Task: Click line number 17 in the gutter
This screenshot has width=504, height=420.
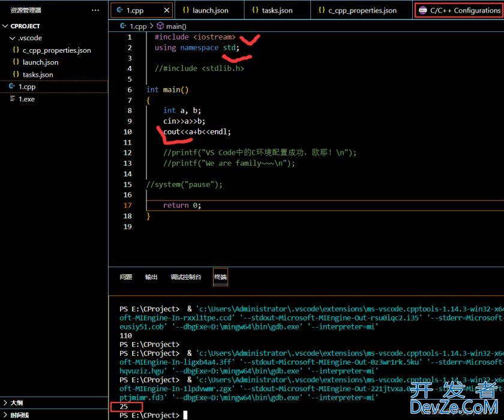Action: (x=128, y=206)
